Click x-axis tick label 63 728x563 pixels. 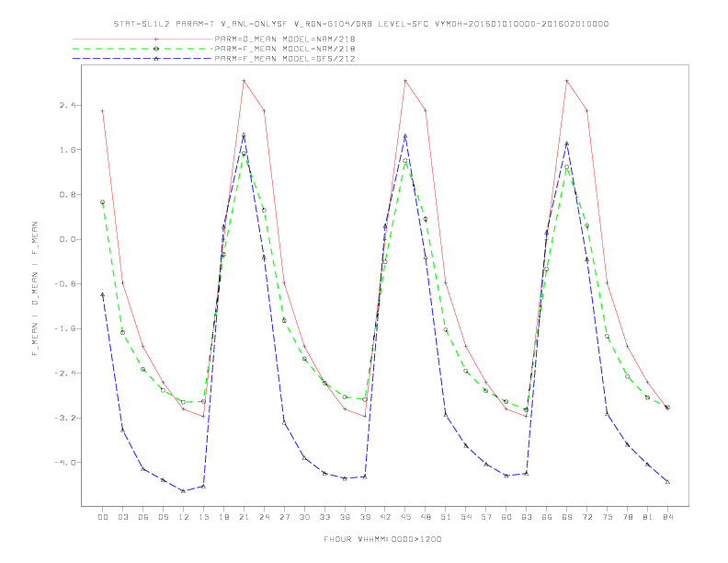(527, 517)
